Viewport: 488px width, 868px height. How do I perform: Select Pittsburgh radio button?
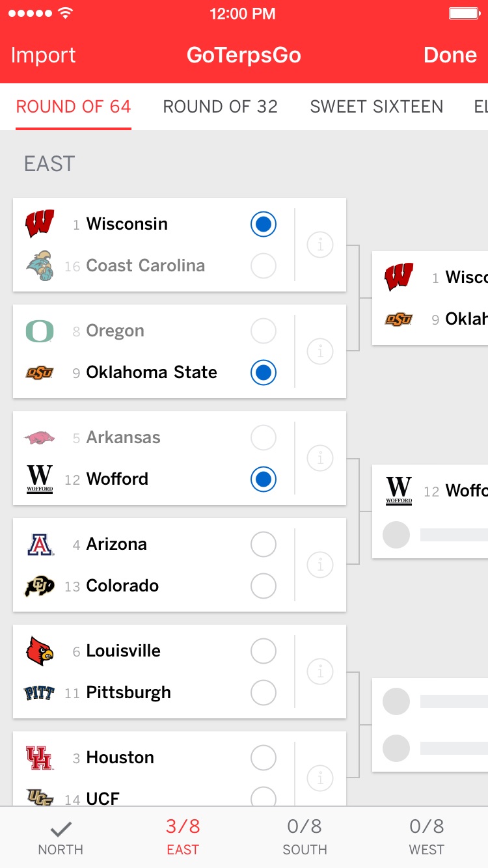[x=264, y=692]
